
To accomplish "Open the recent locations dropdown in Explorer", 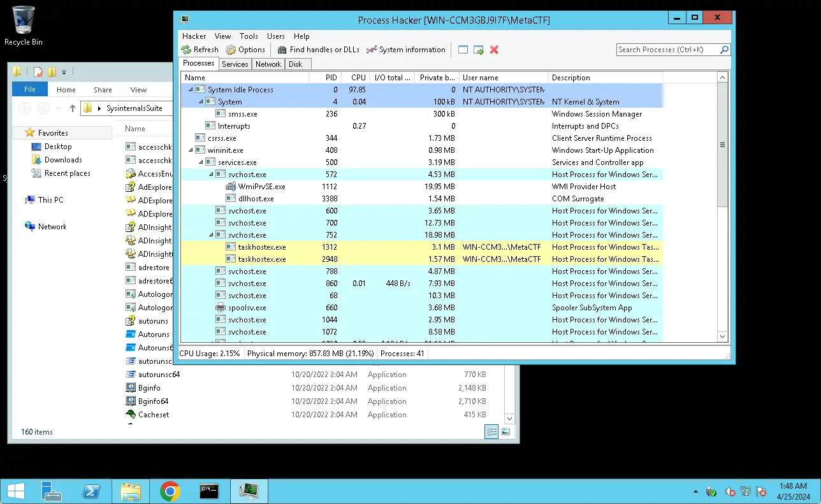I will (60, 108).
